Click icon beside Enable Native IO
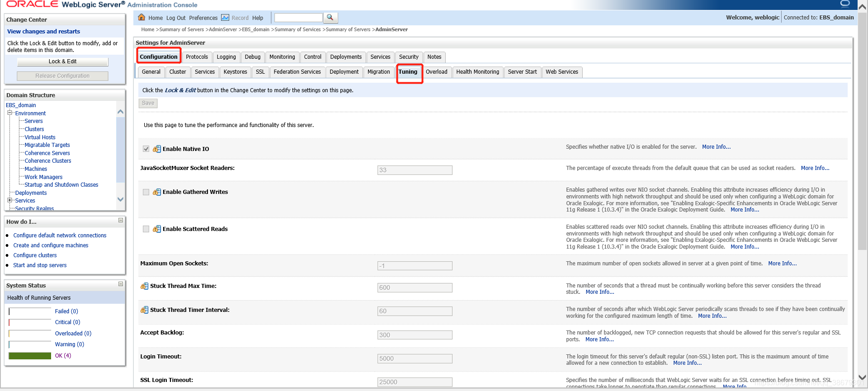The height and width of the screenshot is (391, 868). (157, 149)
